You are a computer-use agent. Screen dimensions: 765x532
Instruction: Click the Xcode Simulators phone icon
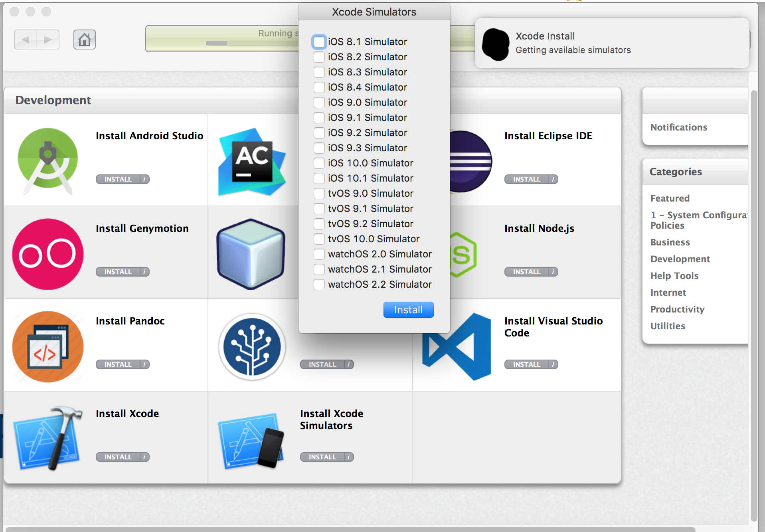pyautogui.click(x=251, y=441)
